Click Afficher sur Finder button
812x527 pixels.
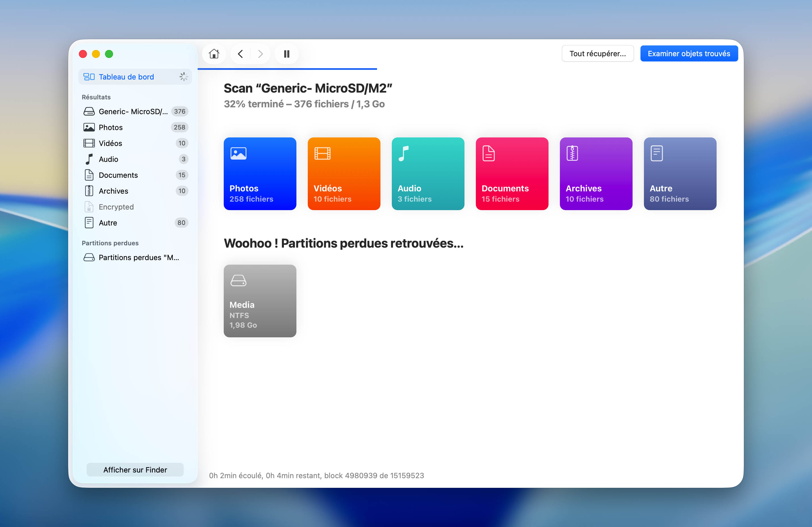click(135, 469)
